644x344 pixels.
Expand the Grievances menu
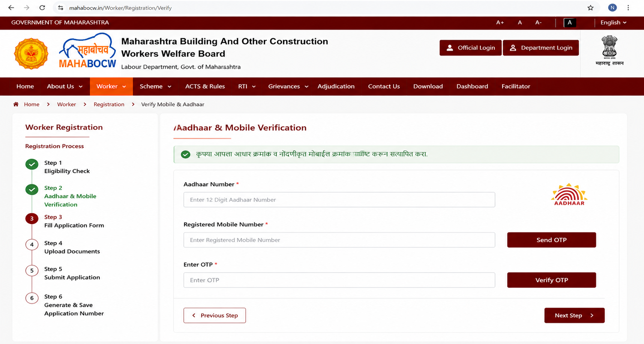[x=288, y=86]
